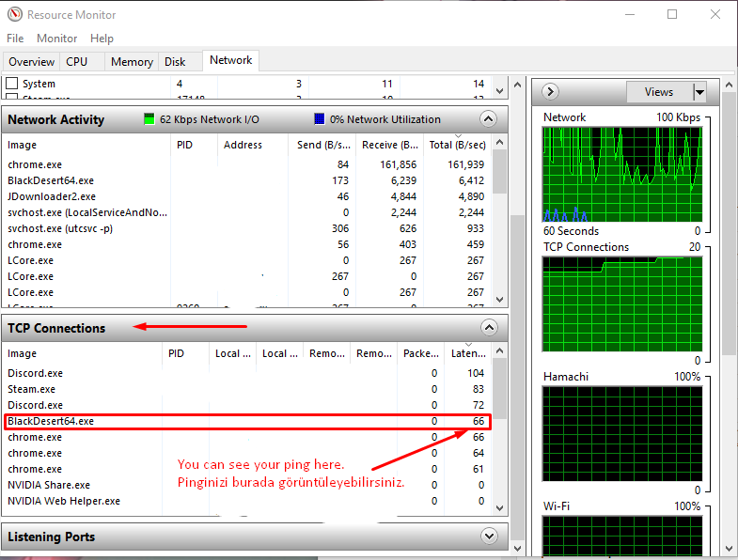Image resolution: width=738 pixels, height=560 pixels.
Task: Select NVIDIA Web Helper.exe row
Action: [246, 501]
